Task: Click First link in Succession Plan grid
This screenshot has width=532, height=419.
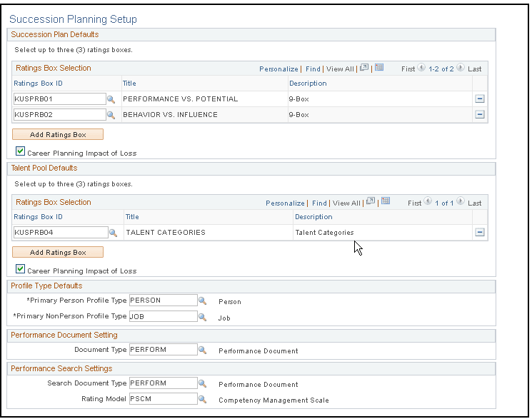Action: 408,69
